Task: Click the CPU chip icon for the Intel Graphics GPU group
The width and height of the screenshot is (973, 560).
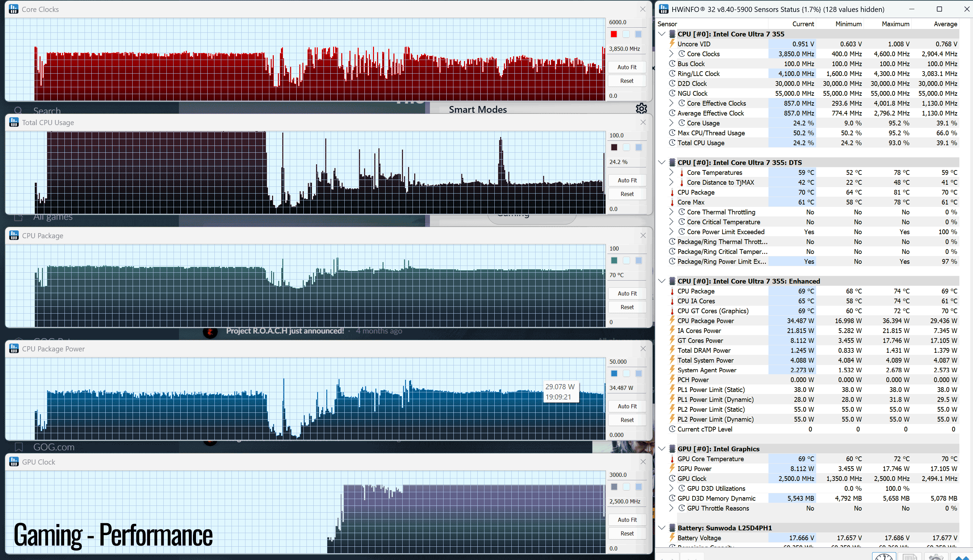Action: coord(672,449)
